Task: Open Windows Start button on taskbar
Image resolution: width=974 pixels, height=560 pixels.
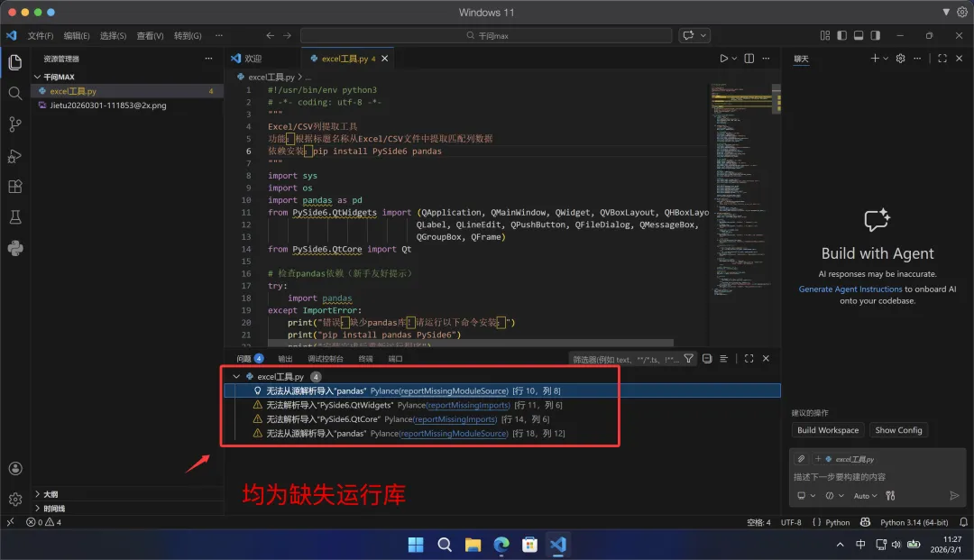Action: pos(416,545)
